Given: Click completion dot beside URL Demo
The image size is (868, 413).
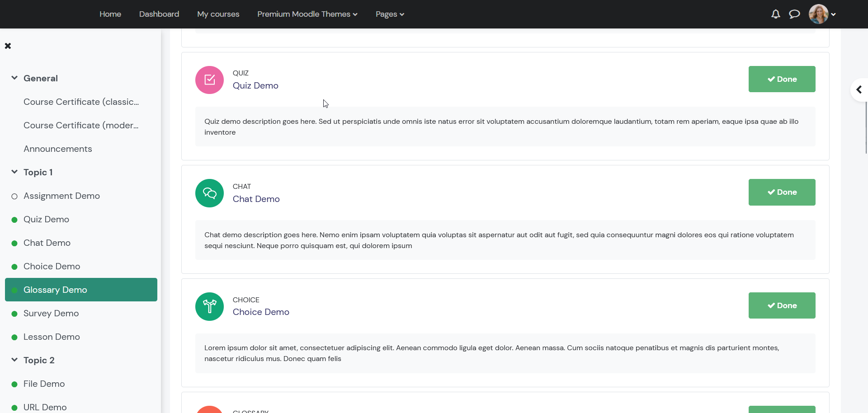Looking at the screenshot, I should (14, 408).
